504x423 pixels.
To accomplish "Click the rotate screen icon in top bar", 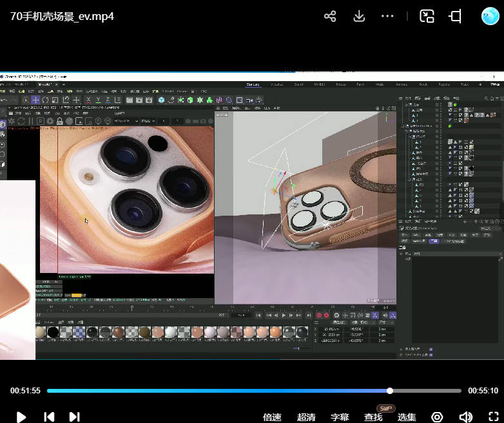I will 456,16.
